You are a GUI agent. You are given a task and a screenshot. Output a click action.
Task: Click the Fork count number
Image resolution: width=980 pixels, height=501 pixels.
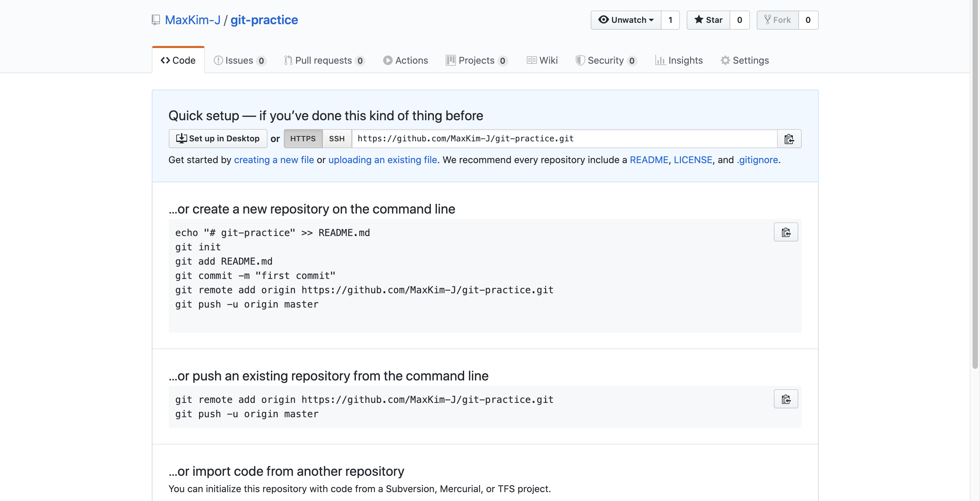tap(808, 20)
